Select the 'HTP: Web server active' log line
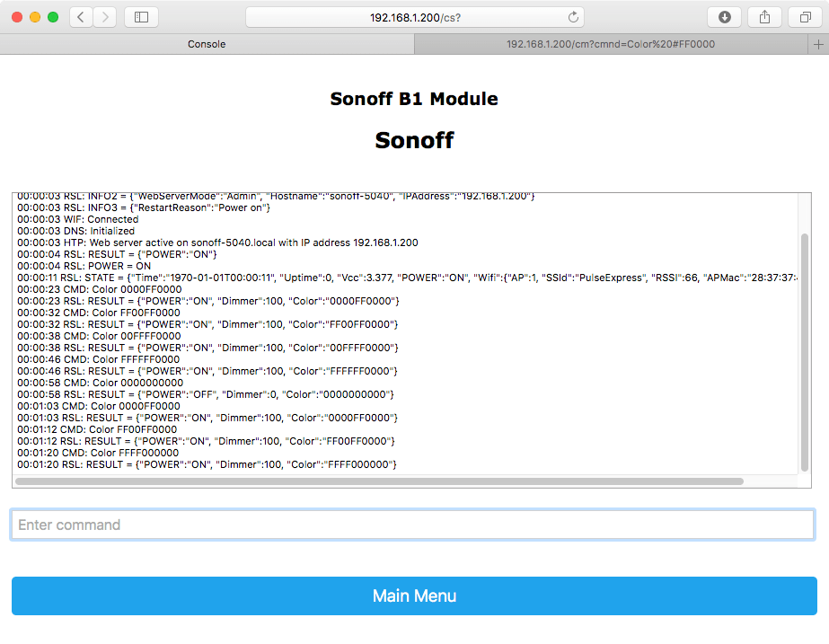This screenshot has width=829, height=644. click(218, 243)
